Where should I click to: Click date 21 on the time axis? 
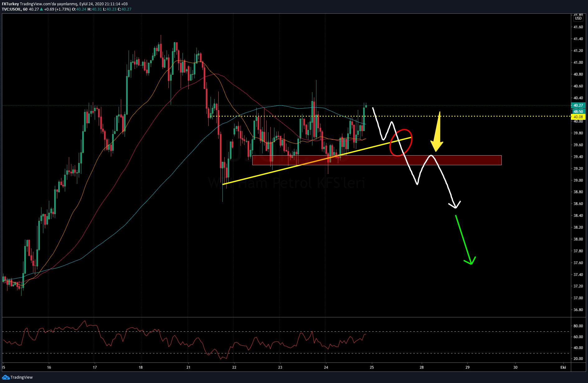(188, 367)
